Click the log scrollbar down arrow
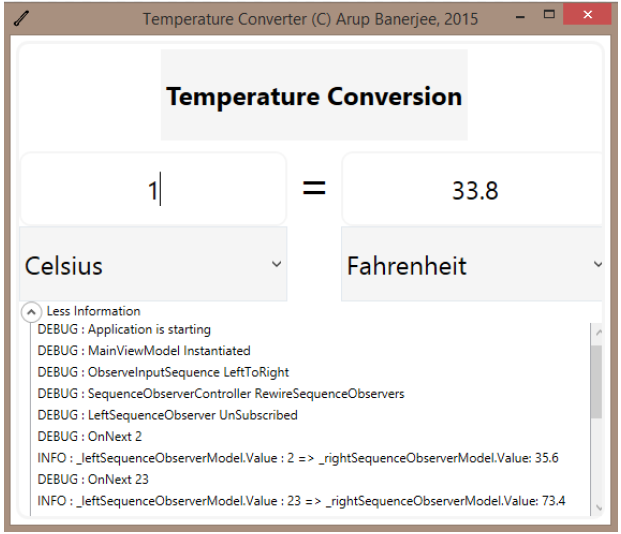Viewport: 621px width, 534px height. [x=599, y=507]
